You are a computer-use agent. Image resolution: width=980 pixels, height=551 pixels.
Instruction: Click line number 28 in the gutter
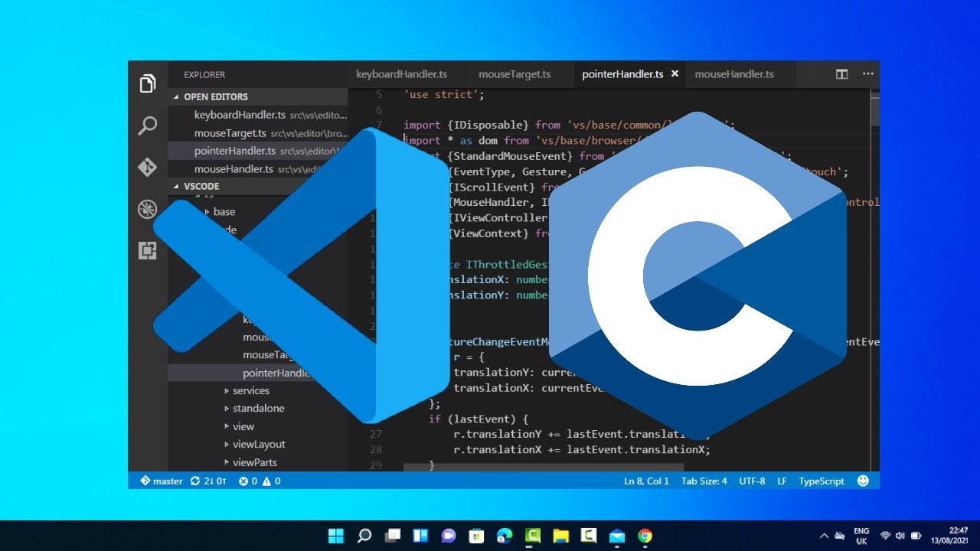point(375,450)
